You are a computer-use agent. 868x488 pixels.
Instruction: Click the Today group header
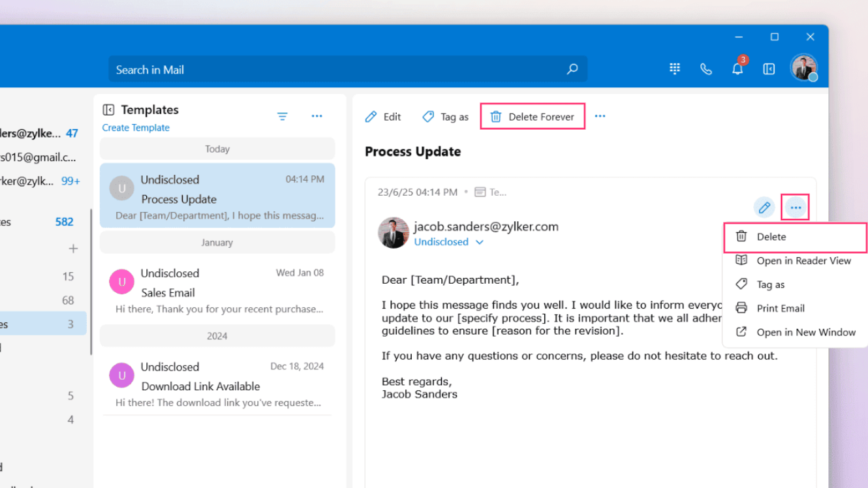[217, 149]
